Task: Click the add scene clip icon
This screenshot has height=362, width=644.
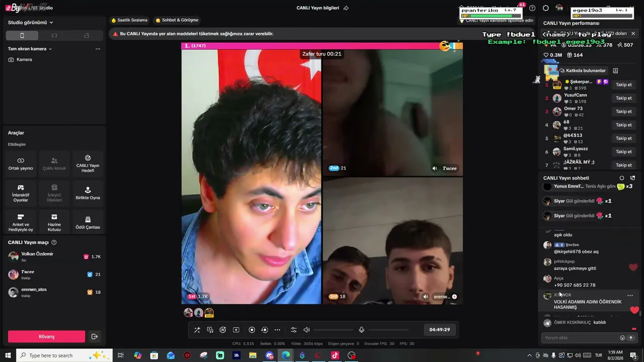Action: (x=236, y=330)
